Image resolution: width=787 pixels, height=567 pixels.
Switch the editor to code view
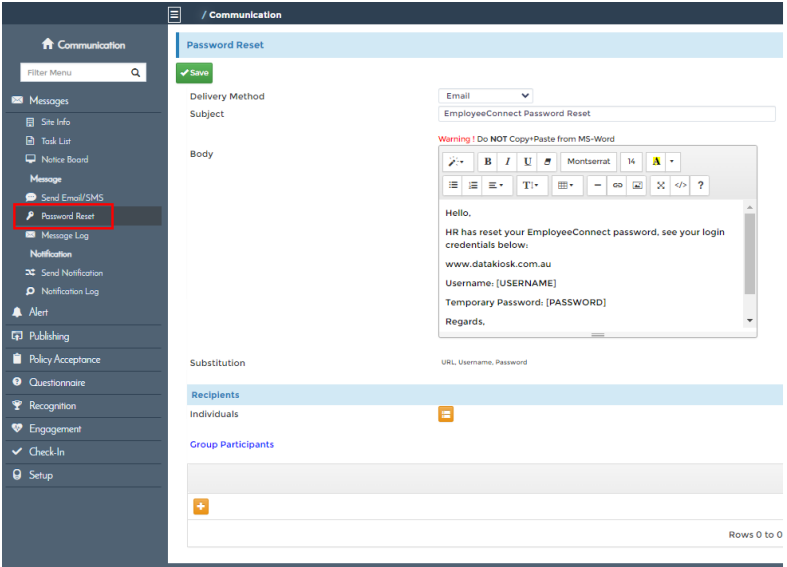[x=680, y=185]
